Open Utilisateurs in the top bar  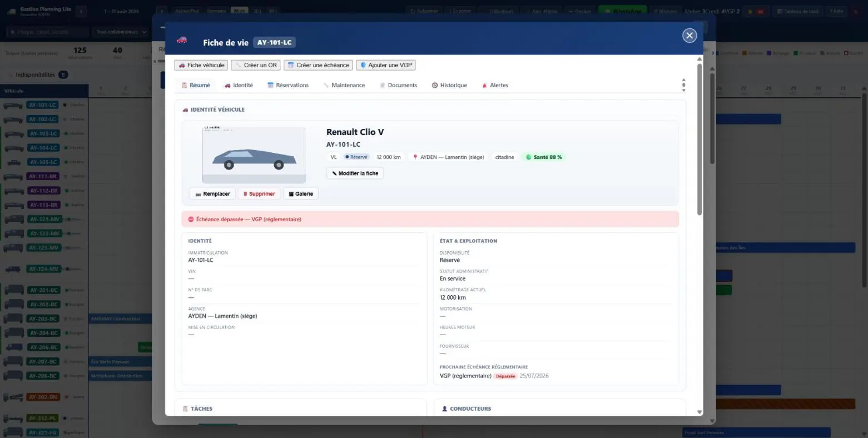point(499,11)
